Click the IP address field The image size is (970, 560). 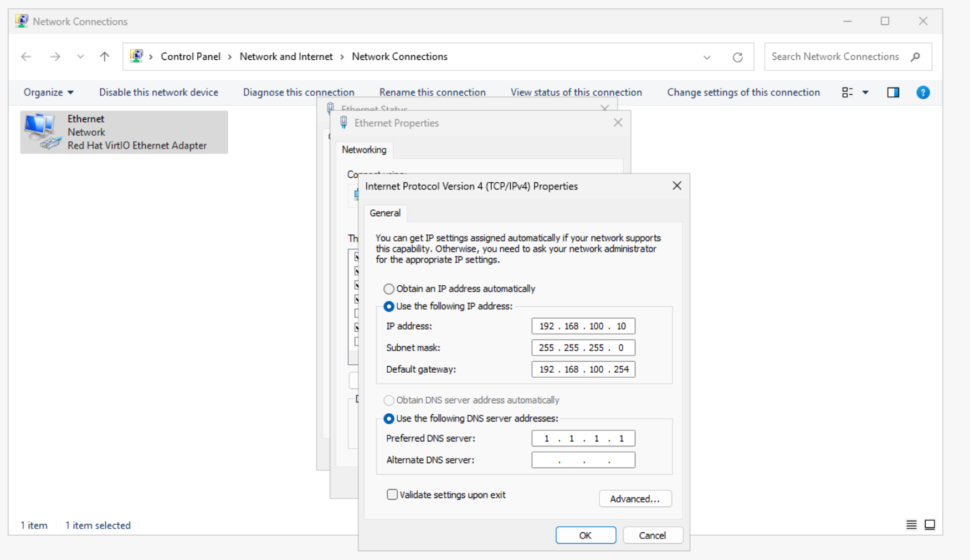click(583, 326)
